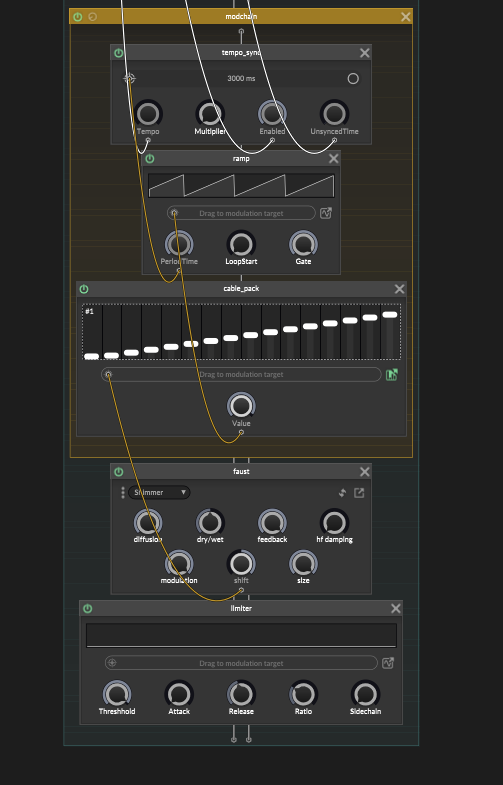Click the faust recompile arrows icon
This screenshot has width=503, height=785.
pyautogui.click(x=342, y=493)
